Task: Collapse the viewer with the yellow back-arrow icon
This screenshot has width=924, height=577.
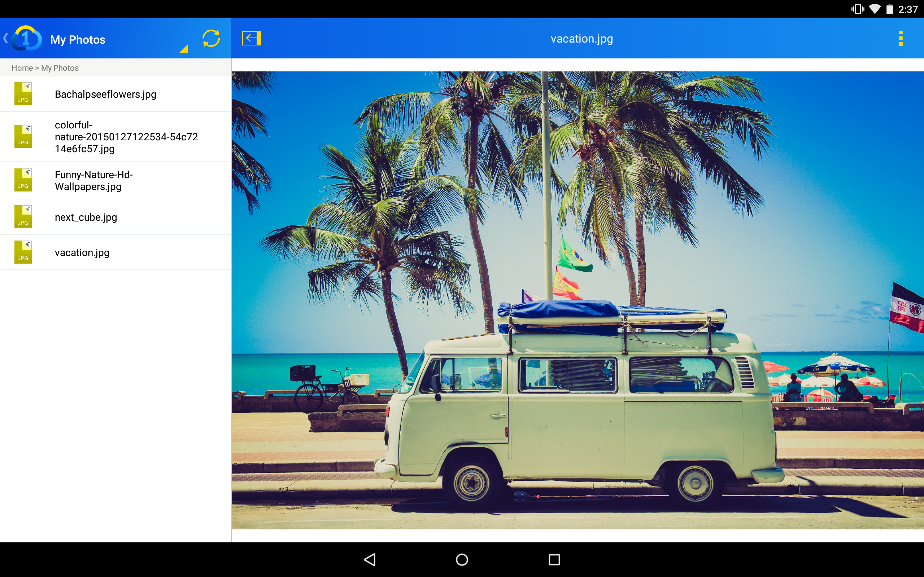Action: (x=251, y=38)
